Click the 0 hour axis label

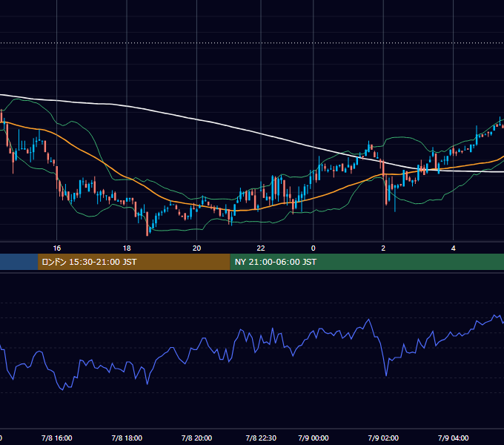(313, 248)
